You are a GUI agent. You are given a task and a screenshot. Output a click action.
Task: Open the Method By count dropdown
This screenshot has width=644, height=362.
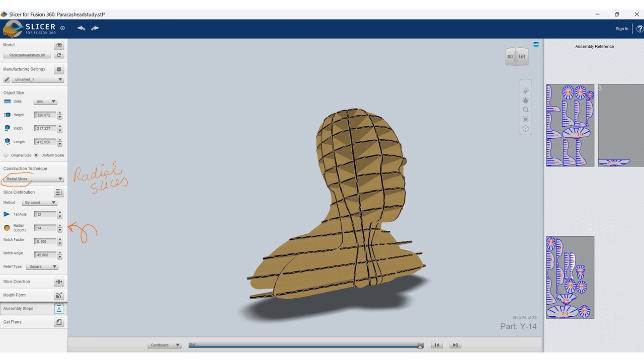pyautogui.click(x=40, y=203)
